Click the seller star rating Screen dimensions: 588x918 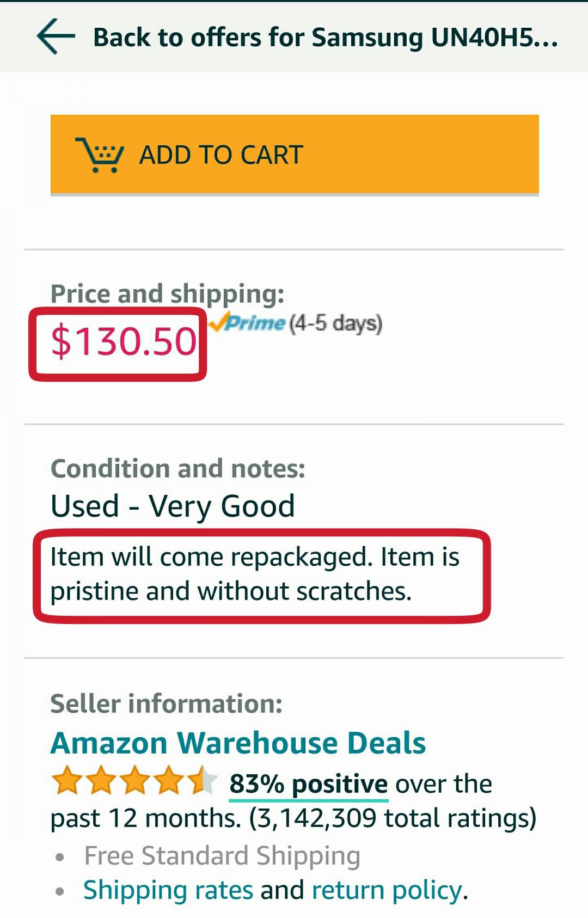pyautogui.click(x=134, y=782)
